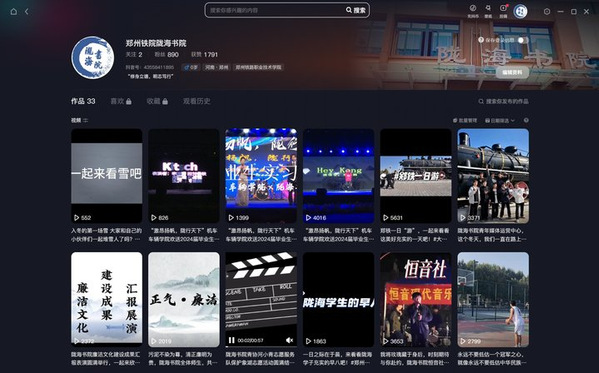
Task: Click the top search input field
Action: click(x=276, y=10)
